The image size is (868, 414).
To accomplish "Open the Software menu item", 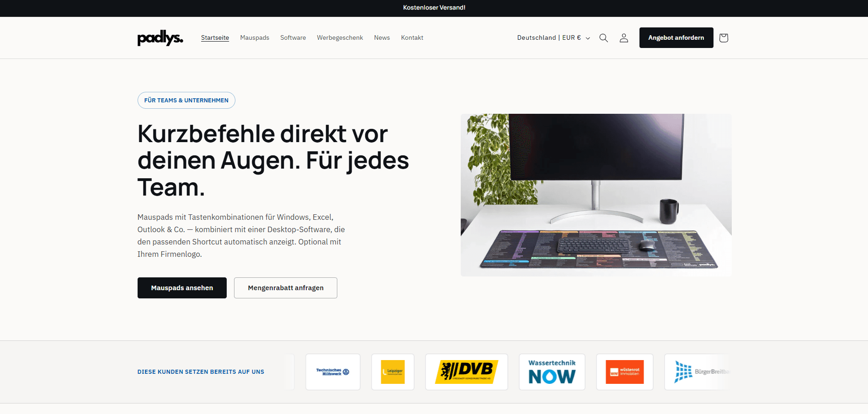I will (x=293, y=38).
